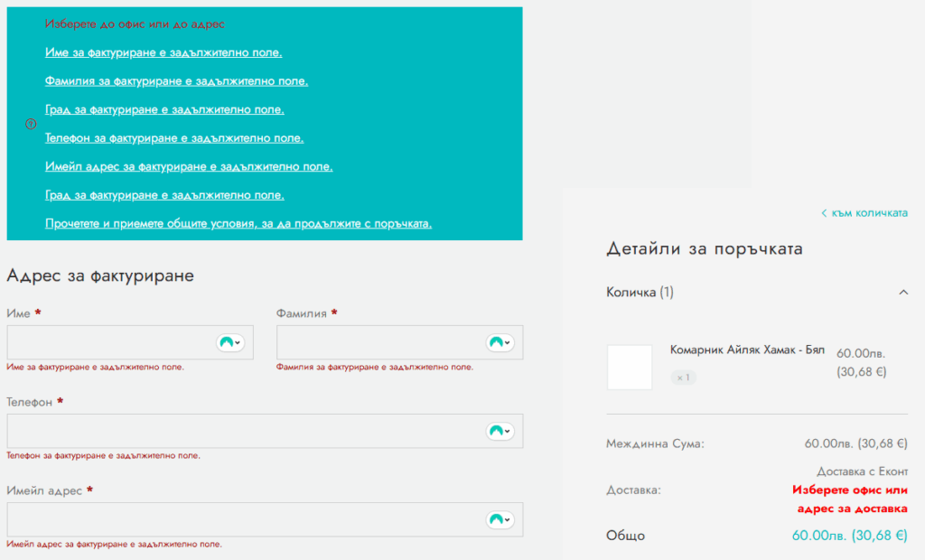925x560 pixels.
Task: Focus the Имейл адрес input field
Action: click(244, 520)
